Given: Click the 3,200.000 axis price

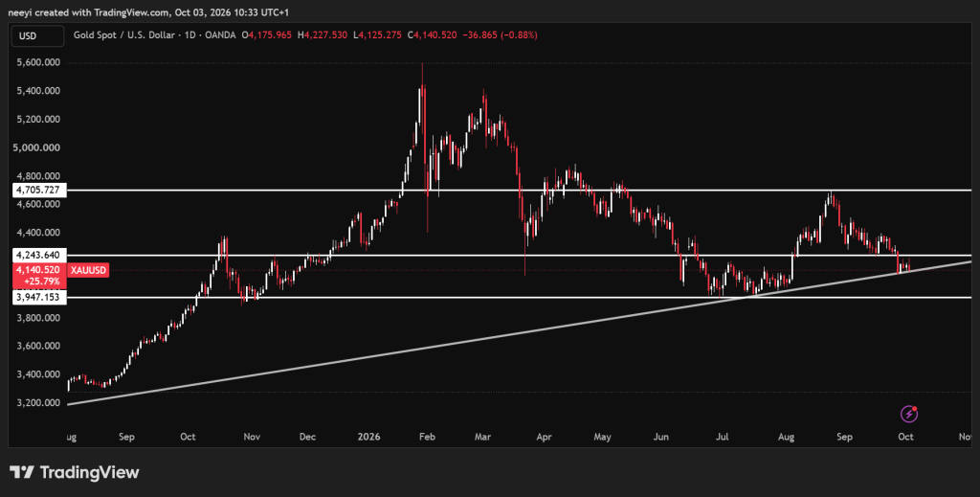Looking at the screenshot, I should 38,402.
